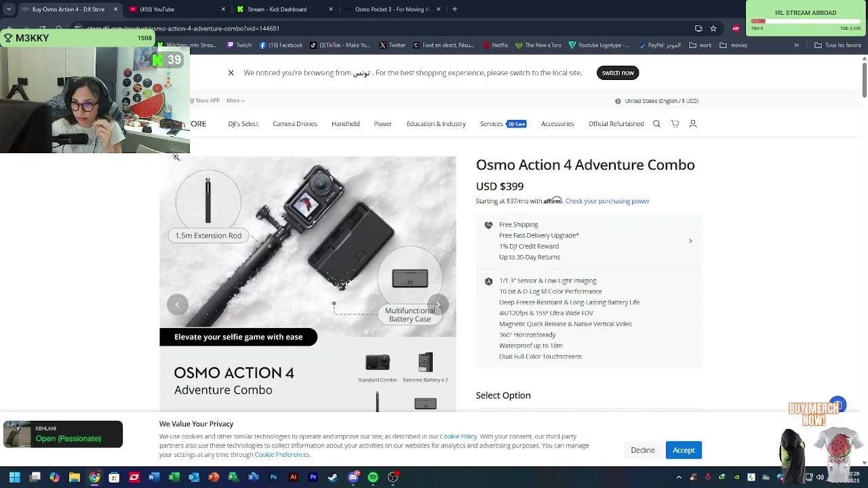Launch Premiere Pro from the taskbar
The width and height of the screenshot is (868, 488).
[313, 477]
